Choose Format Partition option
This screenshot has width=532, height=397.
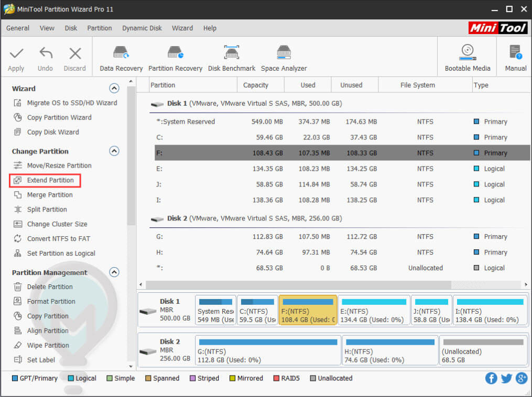[45, 301]
